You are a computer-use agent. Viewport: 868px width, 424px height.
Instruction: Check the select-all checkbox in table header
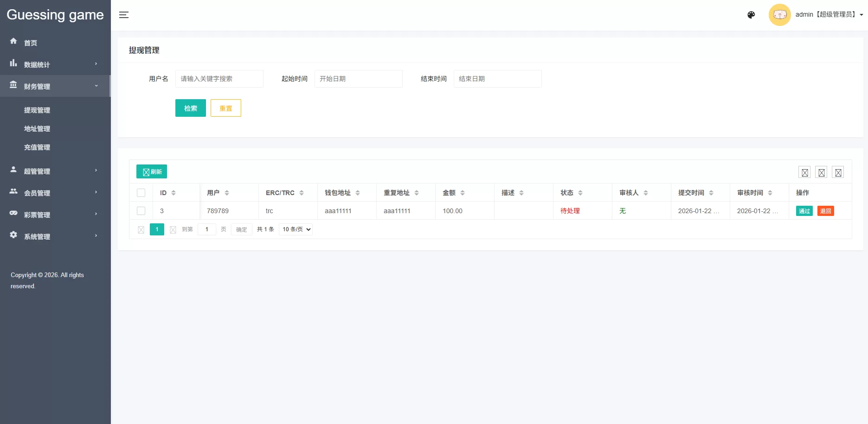coord(141,192)
